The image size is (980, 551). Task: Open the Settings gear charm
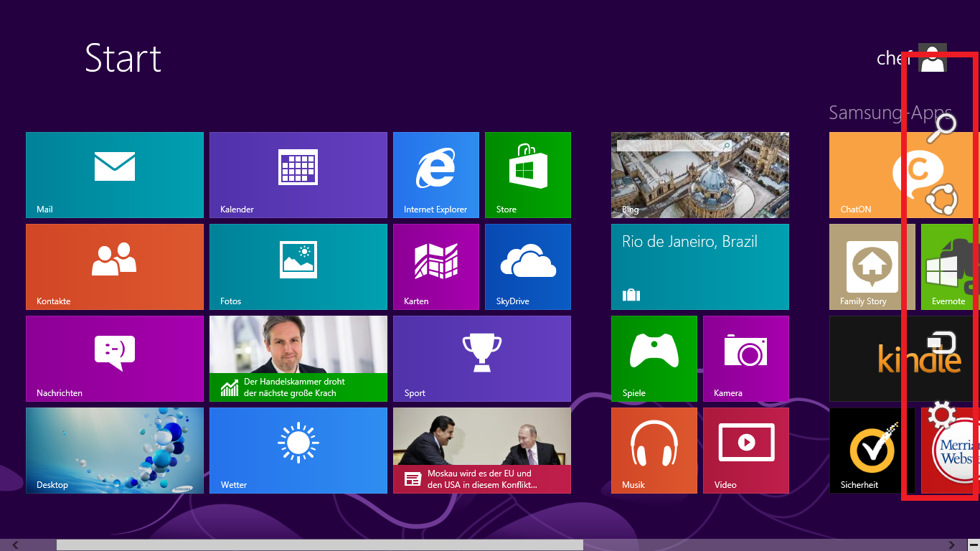(x=942, y=415)
